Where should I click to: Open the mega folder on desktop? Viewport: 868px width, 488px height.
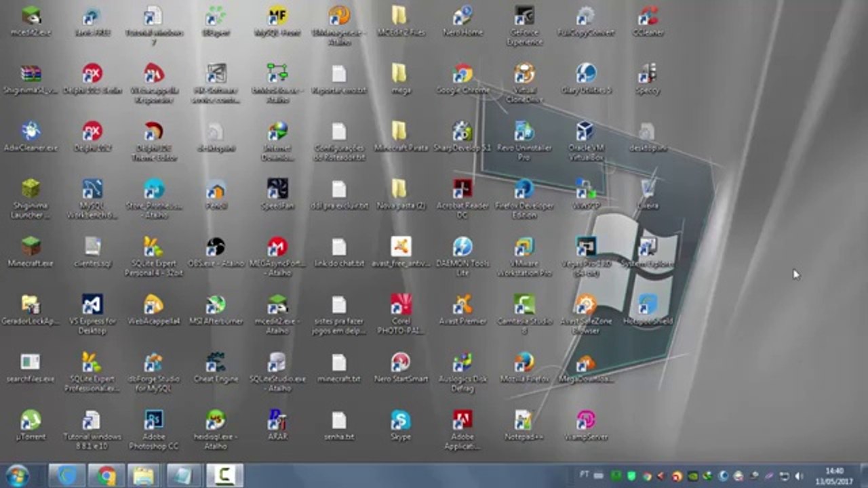coord(401,79)
